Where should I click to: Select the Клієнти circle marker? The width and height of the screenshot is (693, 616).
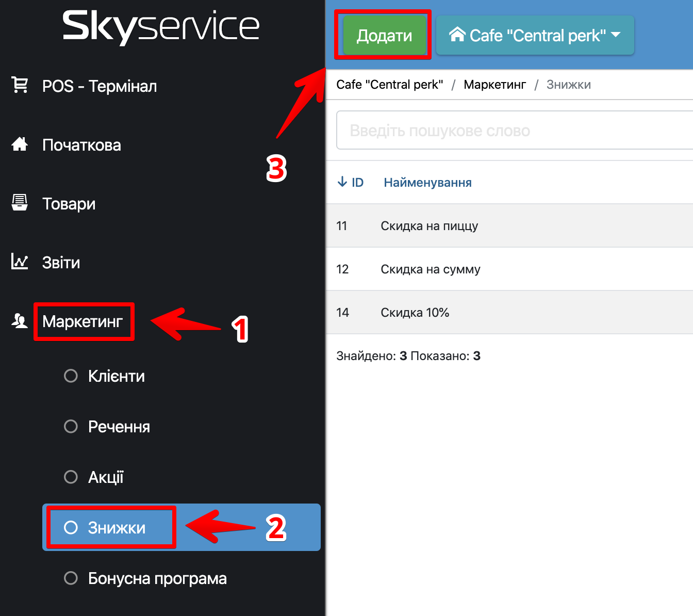(71, 376)
